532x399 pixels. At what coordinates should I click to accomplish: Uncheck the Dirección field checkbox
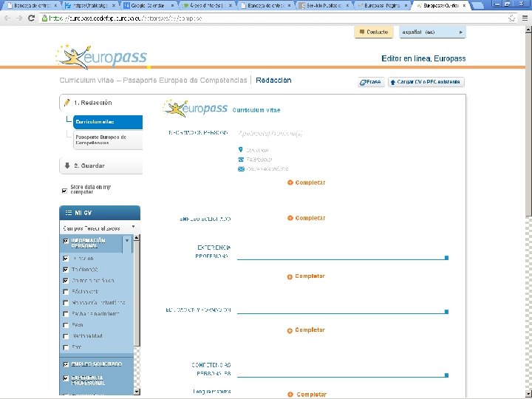pyautogui.click(x=66, y=259)
